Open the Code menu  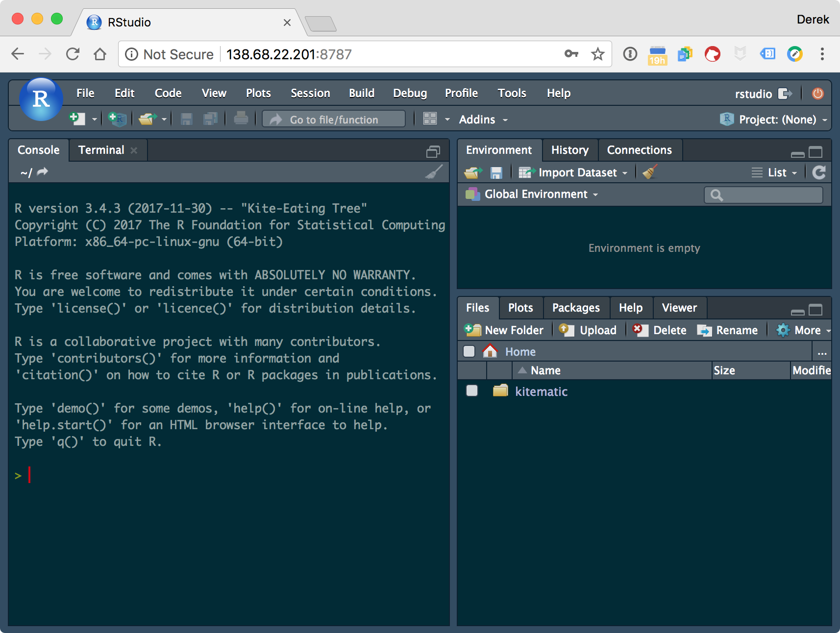click(168, 93)
